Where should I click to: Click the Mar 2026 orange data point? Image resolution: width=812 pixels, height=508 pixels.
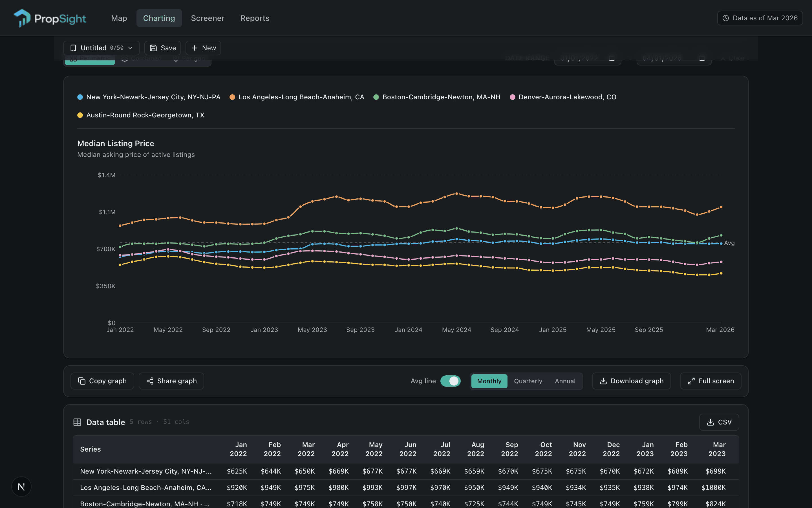(x=721, y=207)
